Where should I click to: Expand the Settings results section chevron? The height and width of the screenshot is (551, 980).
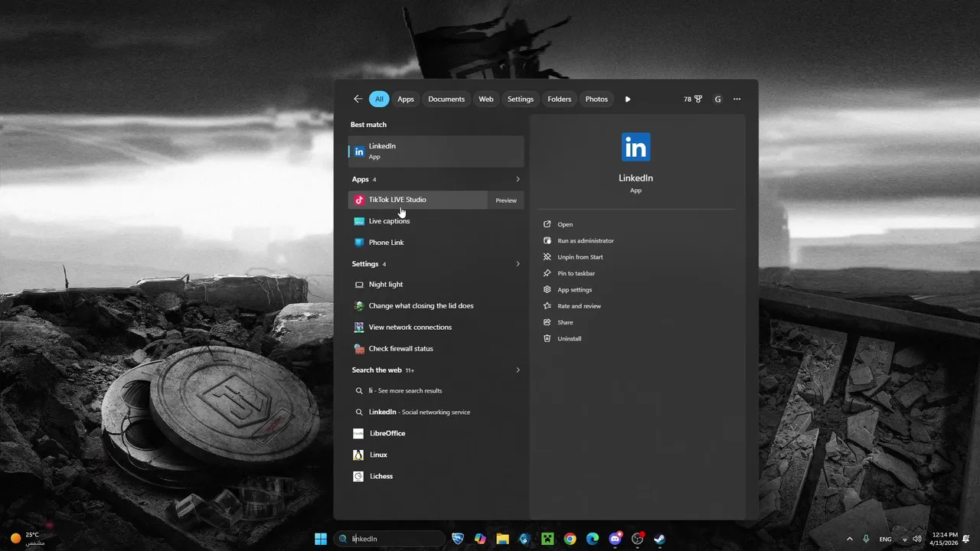click(x=518, y=264)
